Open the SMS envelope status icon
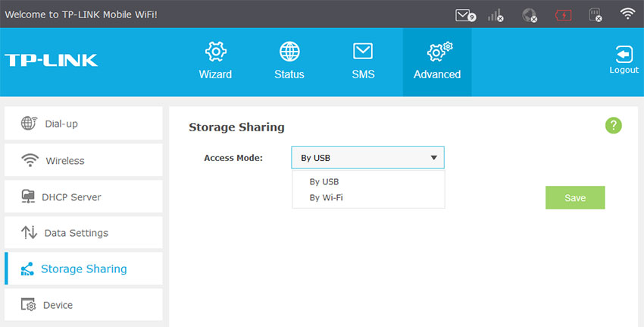The height and width of the screenshot is (327, 644). pyautogui.click(x=465, y=16)
